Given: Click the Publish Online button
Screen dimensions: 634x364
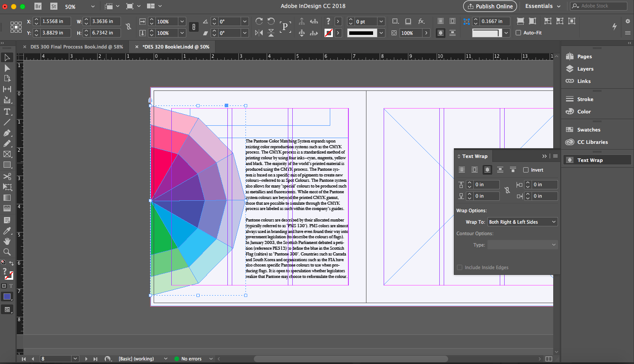Looking at the screenshot, I should (489, 6).
